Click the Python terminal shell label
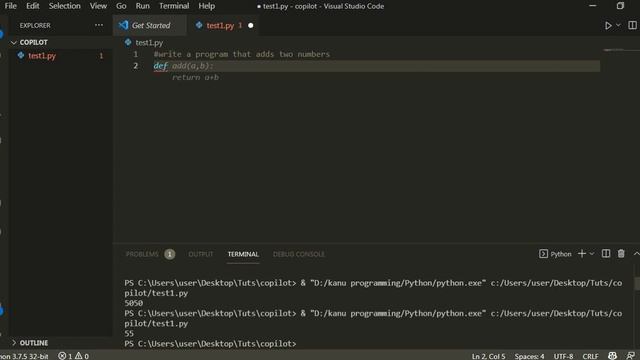640x360 pixels. tap(555, 254)
